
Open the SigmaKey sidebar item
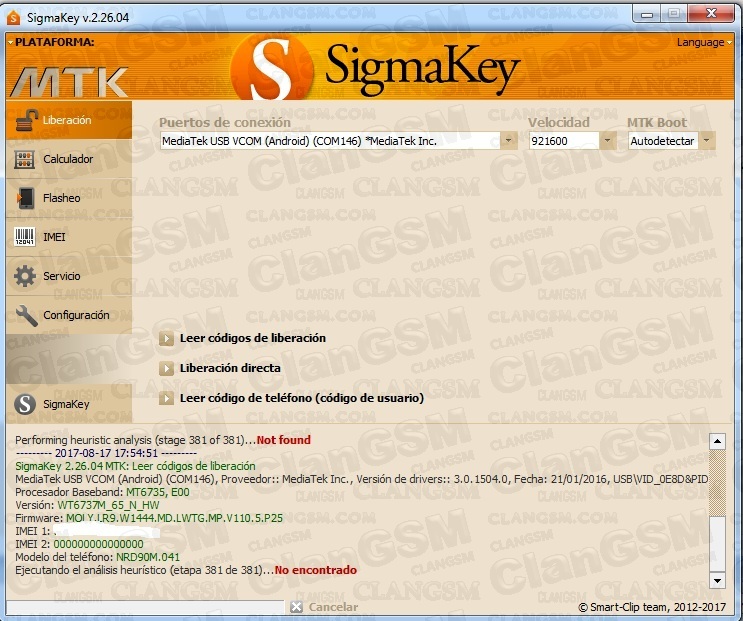[69, 404]
